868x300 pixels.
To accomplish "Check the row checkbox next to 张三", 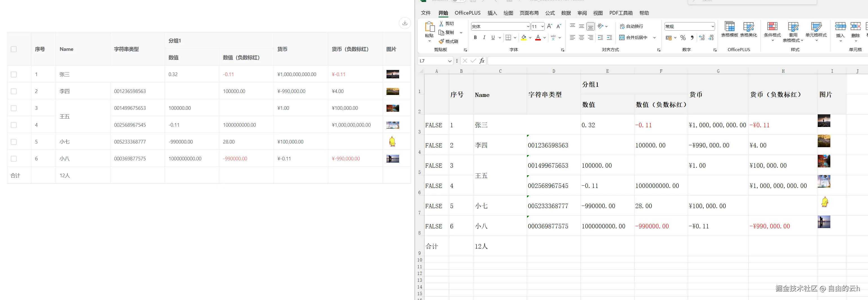I will coord(13,74).
